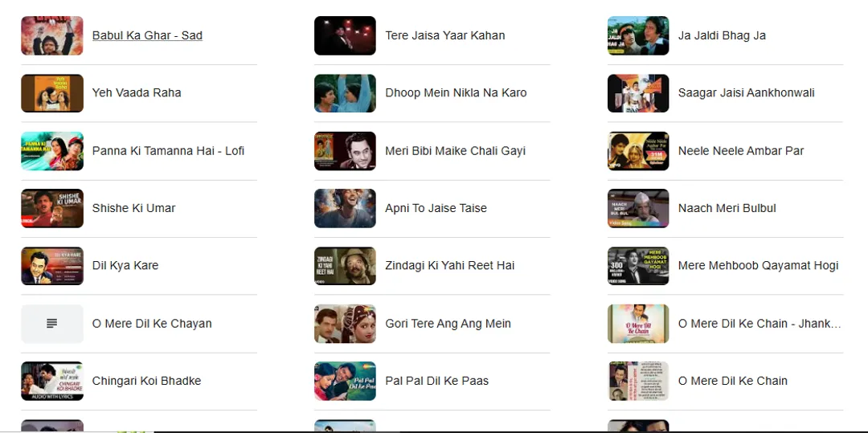
Task: Select Pal Pal Dil Ke Paas thumbnail
Action: [345, 381]
